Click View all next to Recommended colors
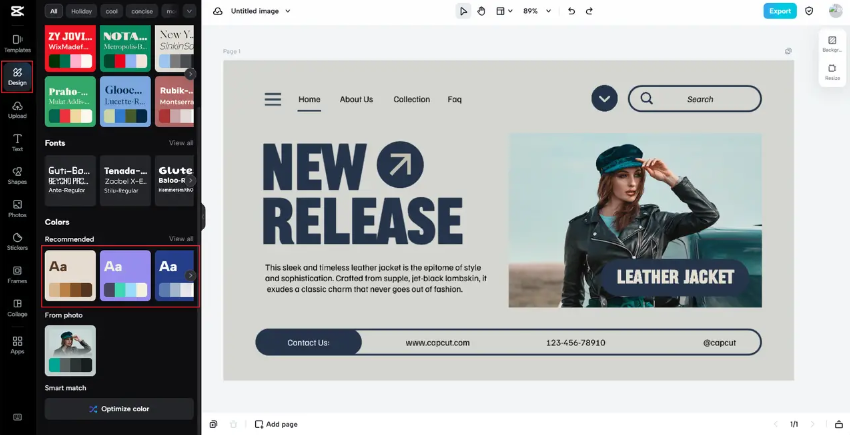 coord(181,239)
